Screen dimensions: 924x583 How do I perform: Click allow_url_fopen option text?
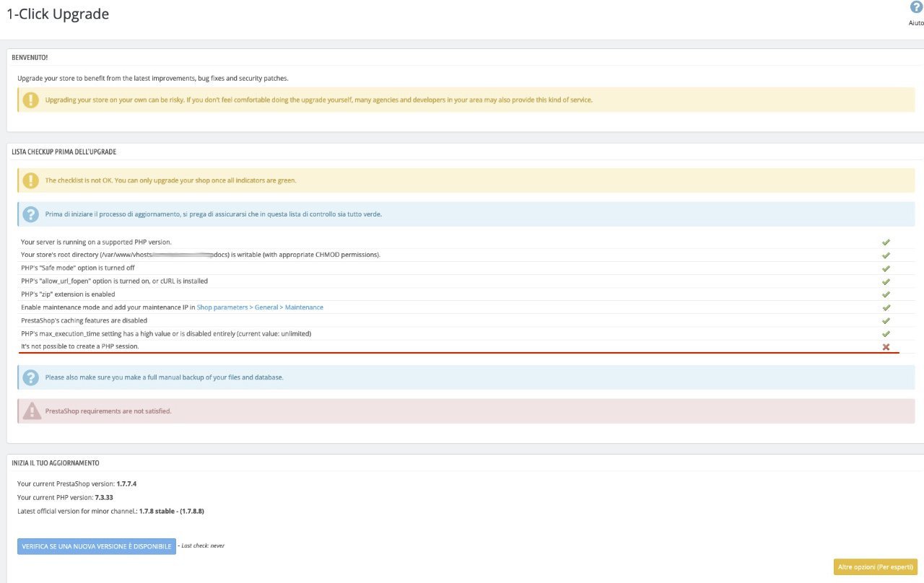(114, 281)
